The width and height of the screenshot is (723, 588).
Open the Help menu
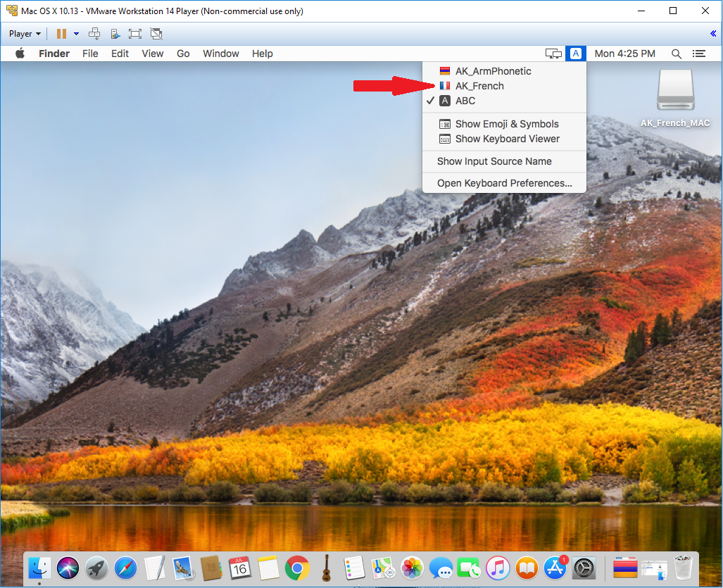(x=263, y=54)
